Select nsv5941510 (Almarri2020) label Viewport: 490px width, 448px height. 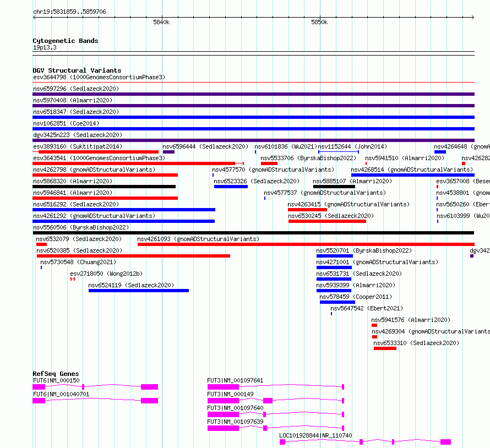coord(405,158)
